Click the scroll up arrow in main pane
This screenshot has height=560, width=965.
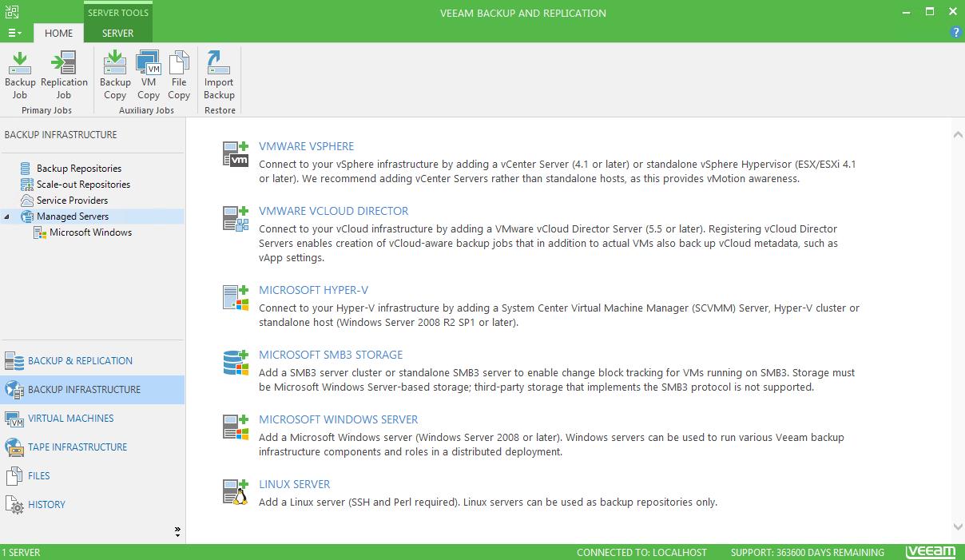pos(958,135)
